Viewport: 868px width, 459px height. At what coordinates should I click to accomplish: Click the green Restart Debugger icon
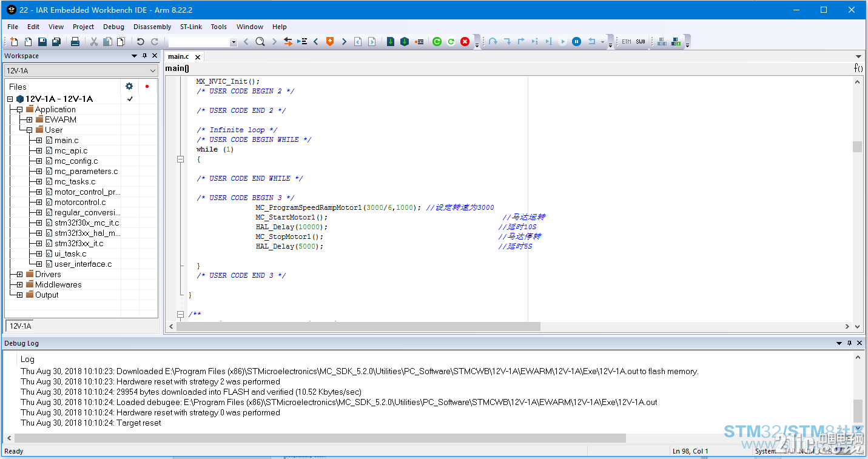pos(437,42)
